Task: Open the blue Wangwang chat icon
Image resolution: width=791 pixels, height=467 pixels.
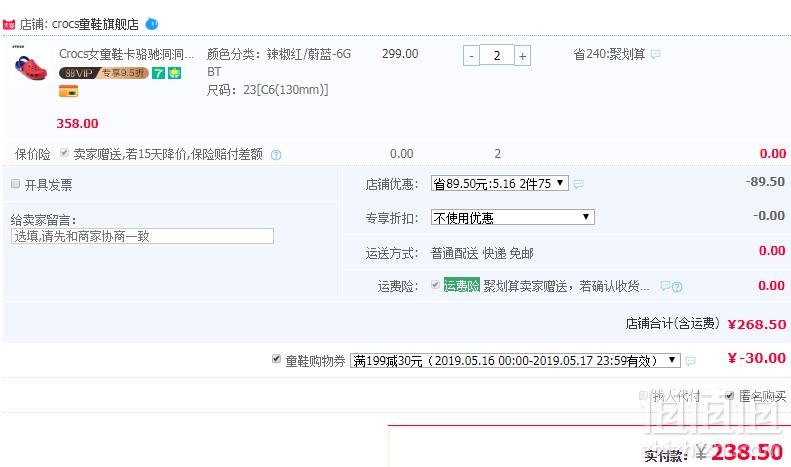Action: [x=151, y=24]
